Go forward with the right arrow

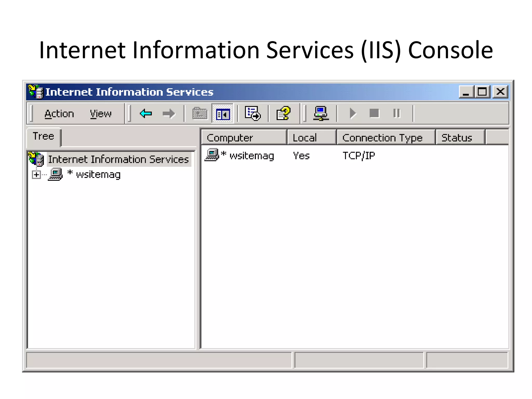coord(169,114)
